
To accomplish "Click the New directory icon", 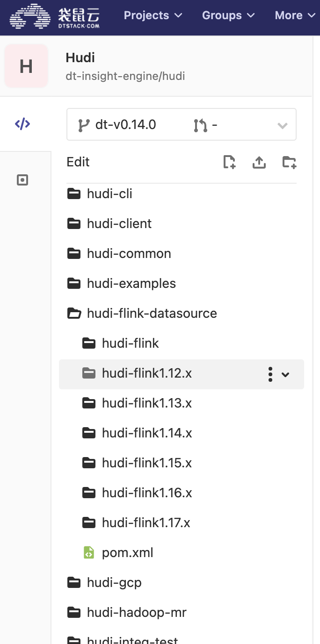I will [290, 162].
